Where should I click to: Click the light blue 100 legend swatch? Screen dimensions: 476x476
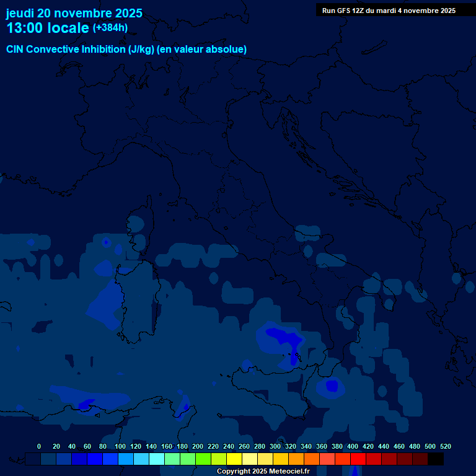coord(126,459)
